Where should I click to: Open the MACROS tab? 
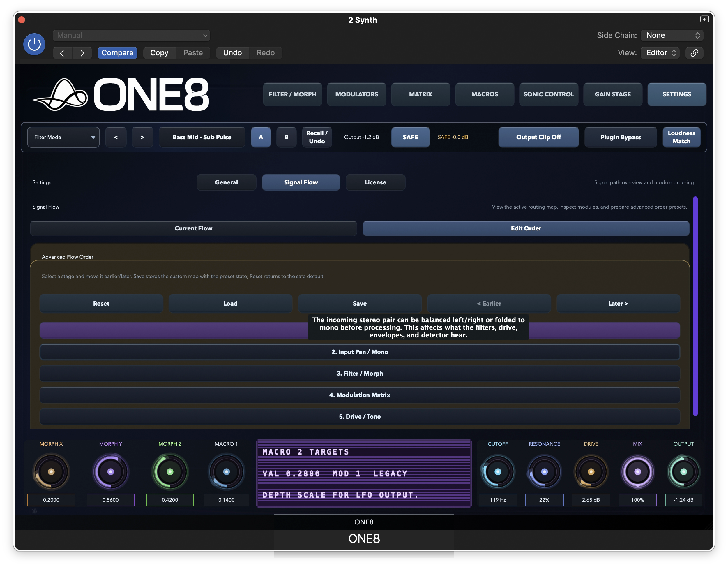point(485,94)
